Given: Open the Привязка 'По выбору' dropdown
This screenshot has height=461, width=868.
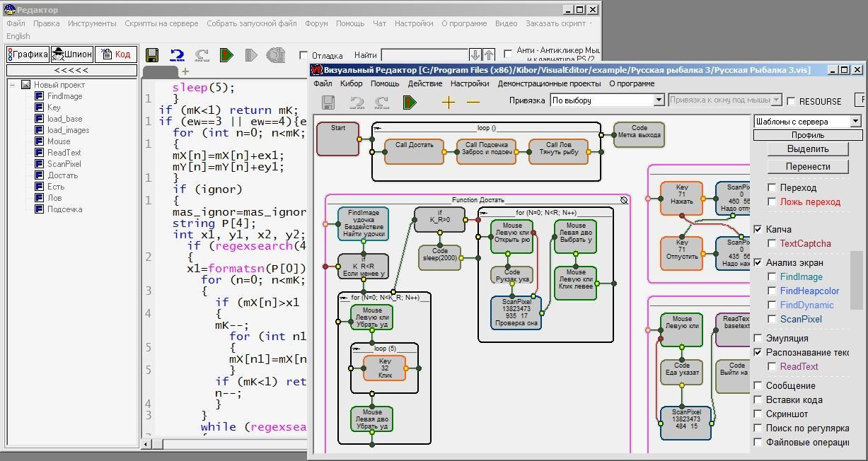Looking at the screenshot, I should pyautogui.click(x=658, y=100).
